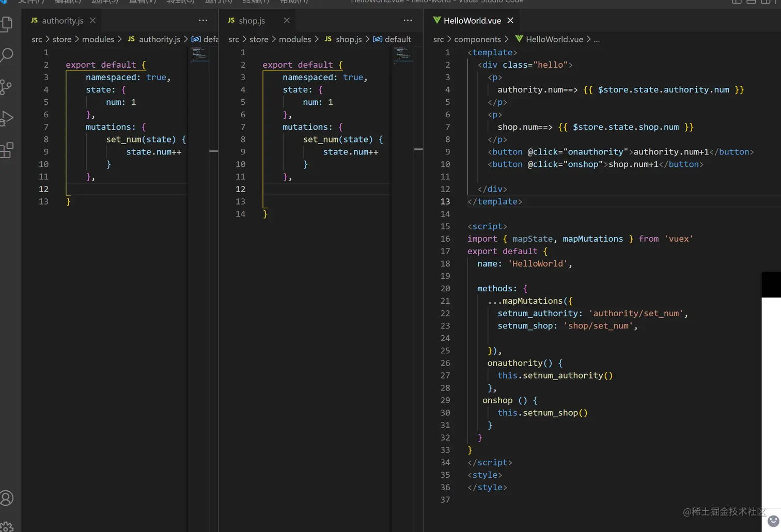Open the Explorer view in activity bar

click(x=7, y=24)
